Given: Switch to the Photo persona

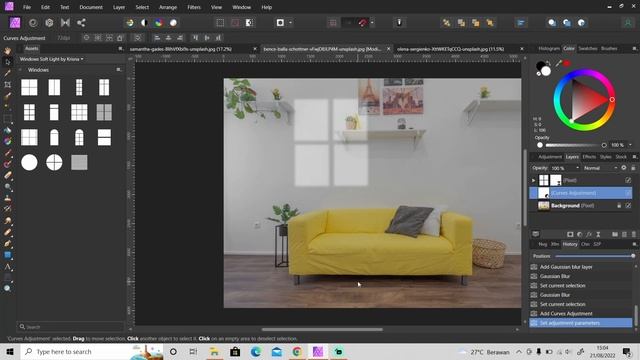Looking at the screenshot, I should [15, 23].
